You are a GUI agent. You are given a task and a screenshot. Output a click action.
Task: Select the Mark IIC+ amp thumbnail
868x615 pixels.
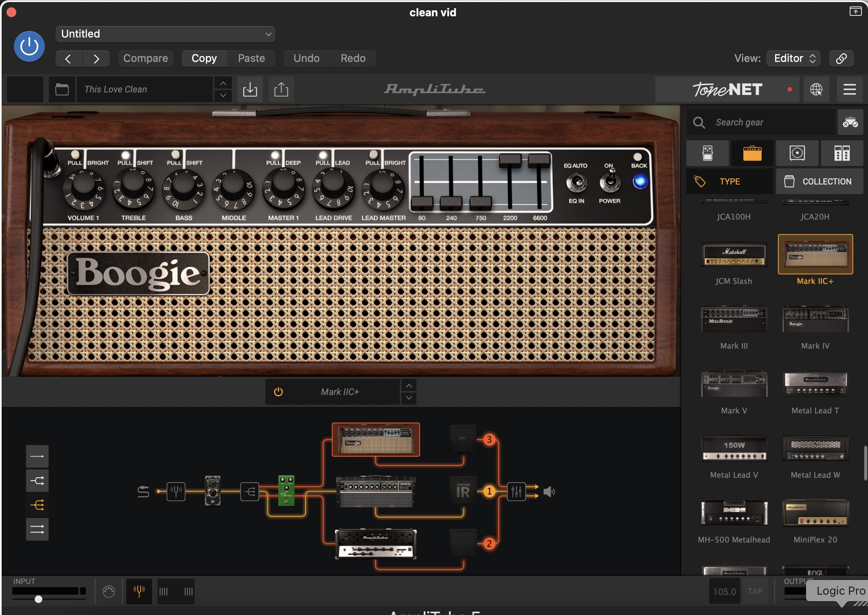[815, 254]
